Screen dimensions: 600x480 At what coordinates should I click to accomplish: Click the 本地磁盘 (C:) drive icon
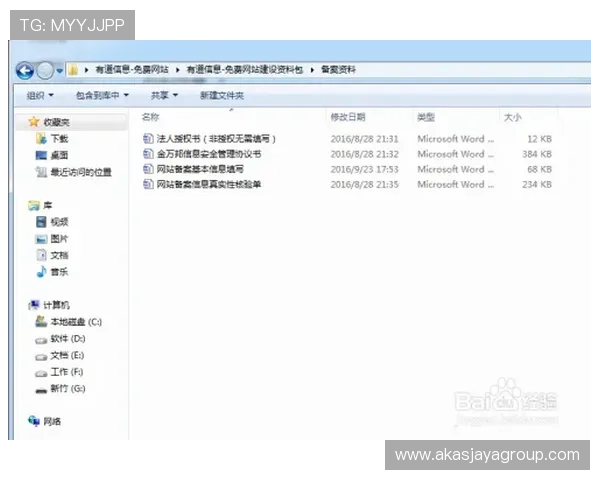pyautogui.click(x=41, y=322)
